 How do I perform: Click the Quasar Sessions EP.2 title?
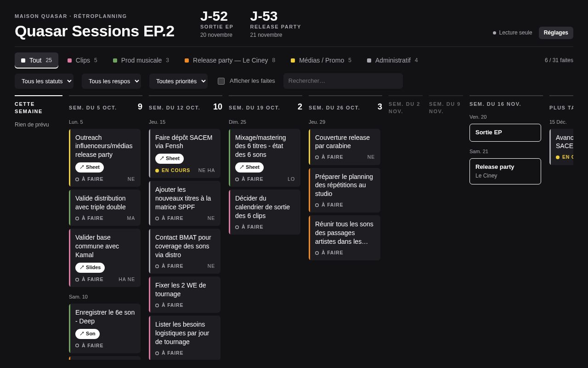coord(95,31)
